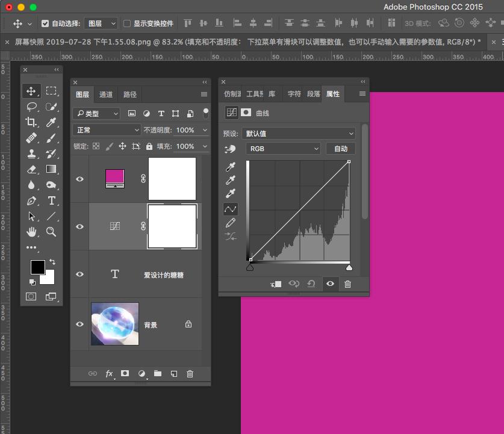
Task: Hide the 背景 layer
Action: (x=79, y=324)
